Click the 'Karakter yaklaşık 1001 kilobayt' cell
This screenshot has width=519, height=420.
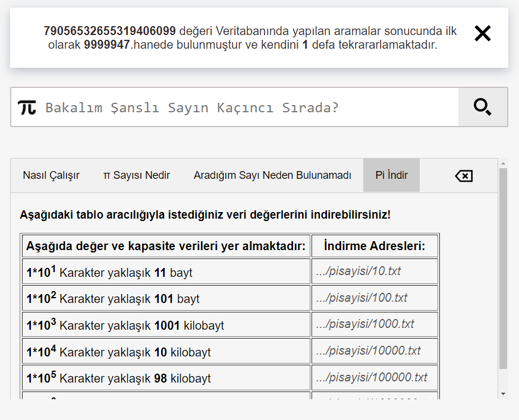pos(166,324)
